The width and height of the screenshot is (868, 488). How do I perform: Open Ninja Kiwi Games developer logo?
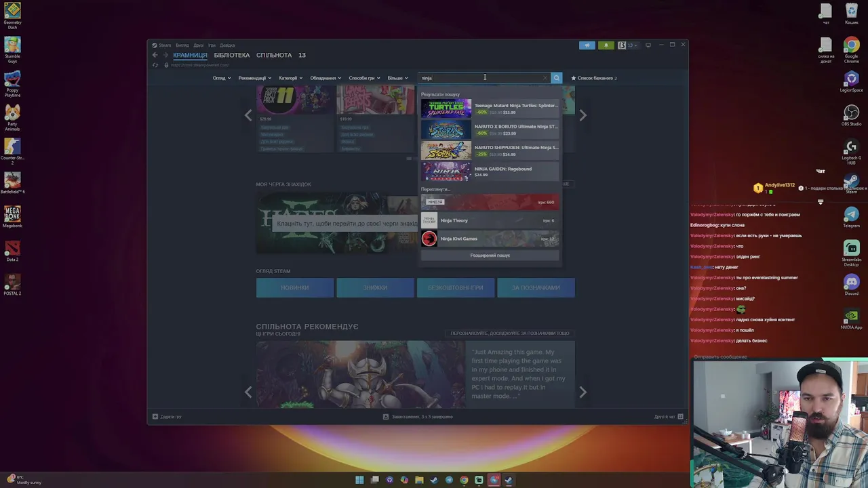429,239
